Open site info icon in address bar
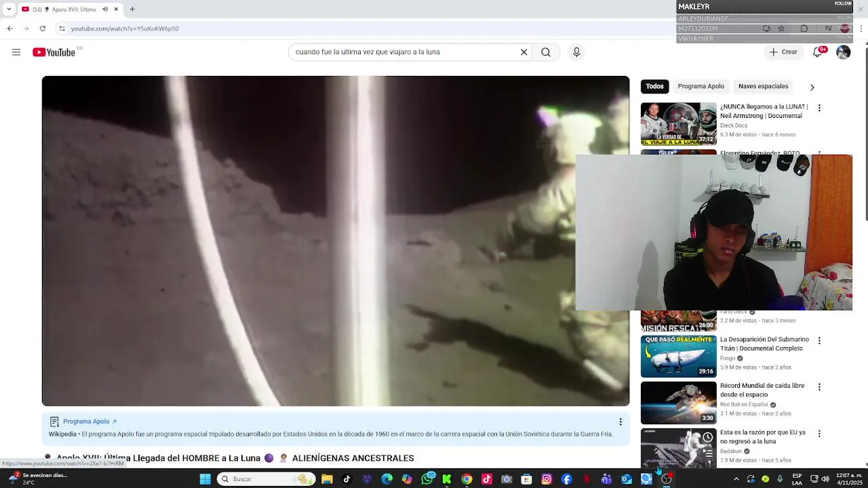 tap(62, 28)
